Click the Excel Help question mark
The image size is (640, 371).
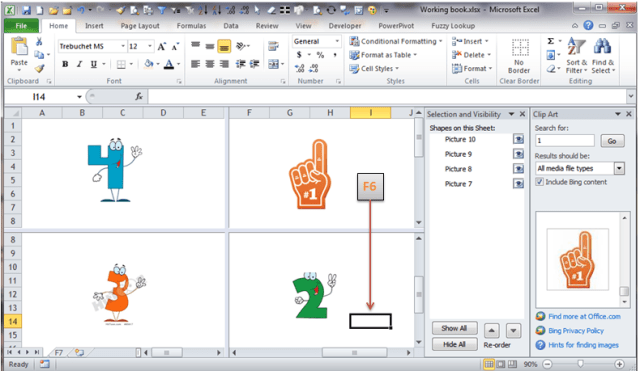point(588,26)
